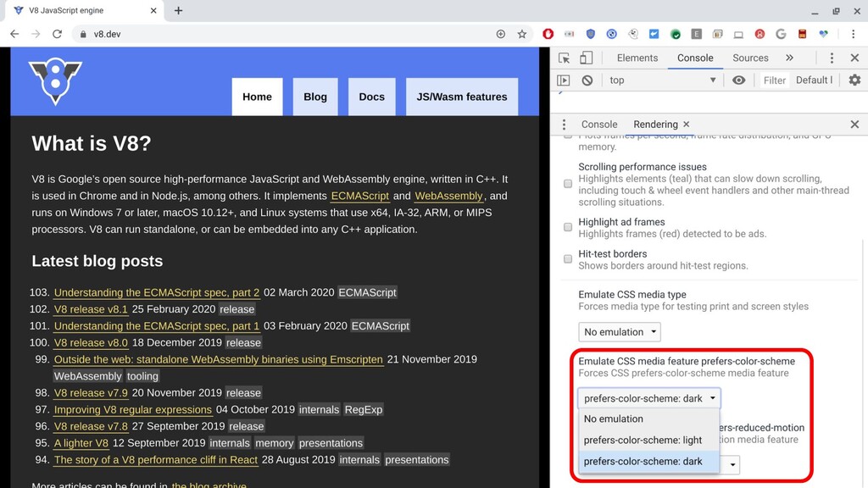868x488 pixels.
Task: Open the JS/Wasm features nav item
Action: click(x=462, y=97)
